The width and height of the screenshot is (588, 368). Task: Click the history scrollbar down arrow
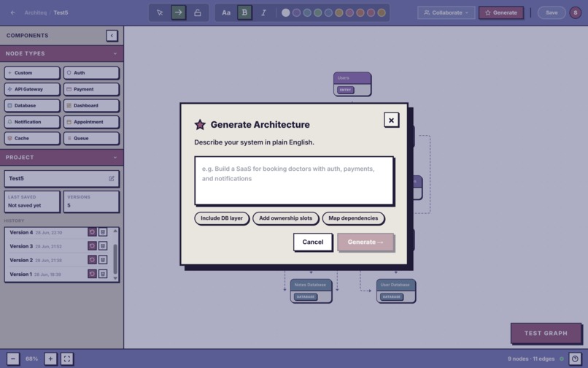click(x=115, y=278)
